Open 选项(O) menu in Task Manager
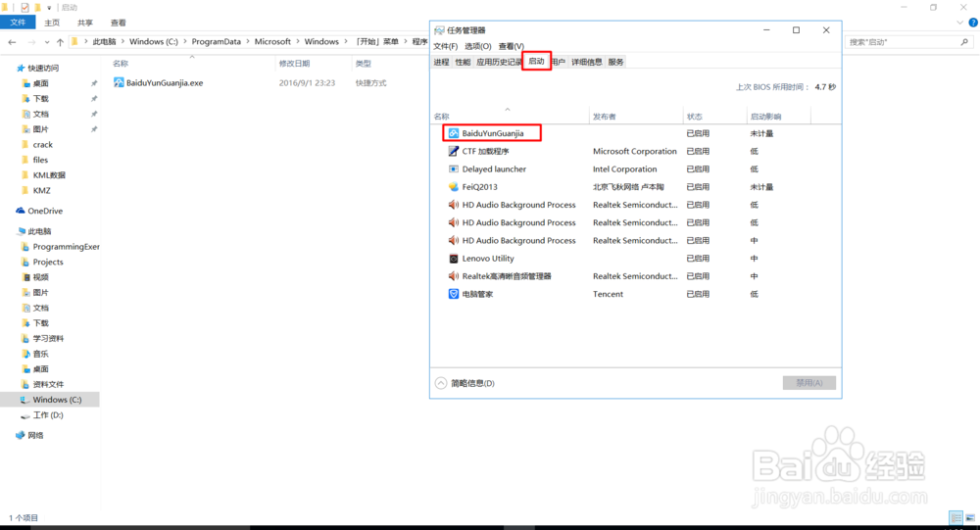The image size is (980, 530). click(478, 46)
